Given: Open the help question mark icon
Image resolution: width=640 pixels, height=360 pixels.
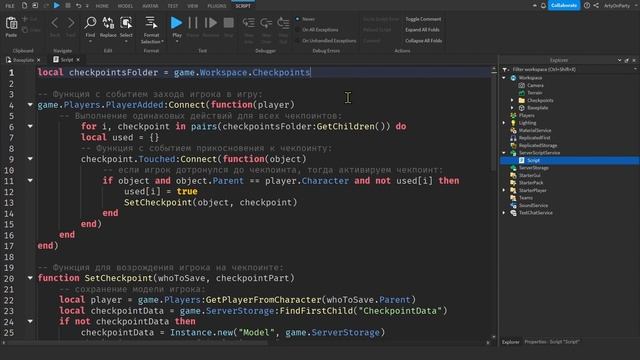Looking at the screenshot, I should pyautogui.click(x=587, y=6).
